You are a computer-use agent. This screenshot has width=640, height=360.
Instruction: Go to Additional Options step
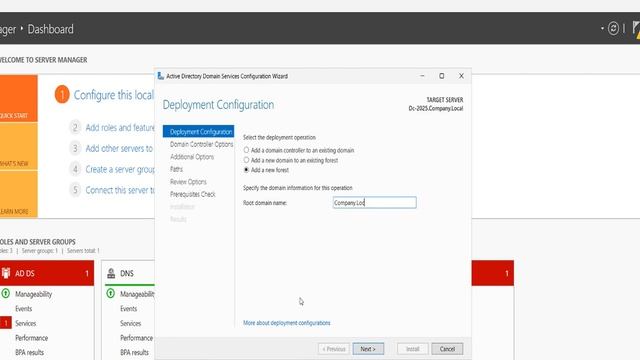tap(192, 157)
